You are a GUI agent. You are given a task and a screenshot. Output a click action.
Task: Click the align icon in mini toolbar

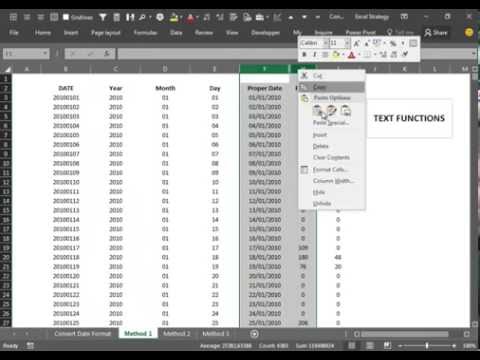point(325,54)
